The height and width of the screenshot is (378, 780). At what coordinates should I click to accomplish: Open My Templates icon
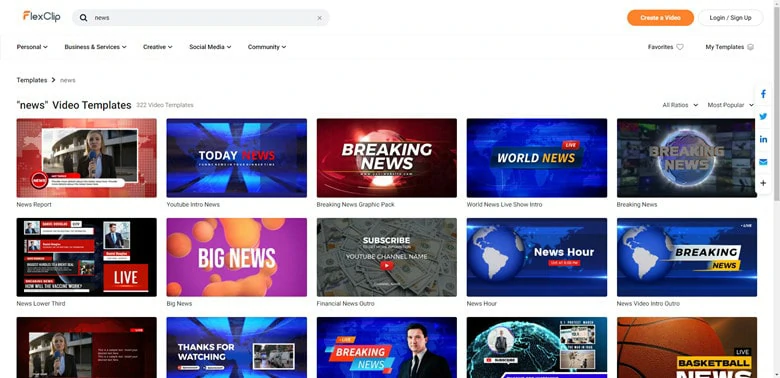pyautogui.click(x=751, y=47)
